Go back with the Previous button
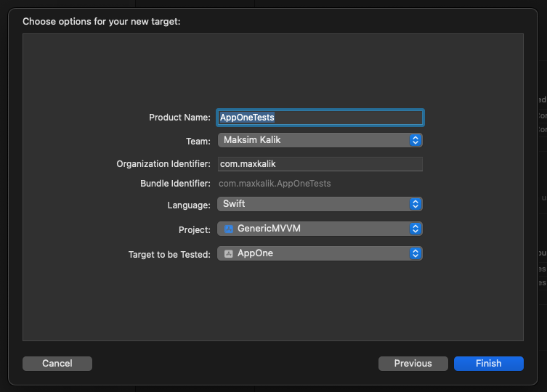Viewport: 547px width, 392px height. pos(413,363)
